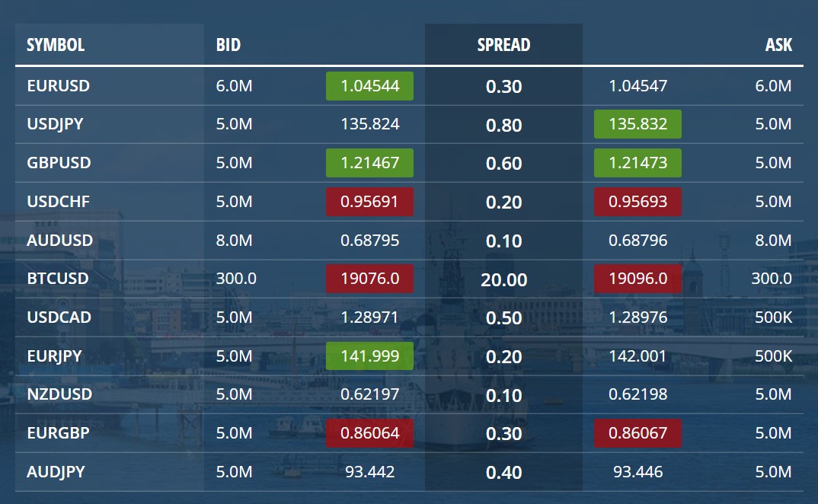Click the red BTCUSD ask price 19096.0
The width and height of the screenshot is (818, 504).
click(637, 279)
